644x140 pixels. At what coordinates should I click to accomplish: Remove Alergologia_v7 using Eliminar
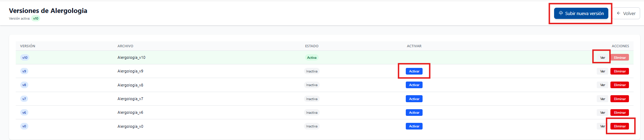click(x=620, y=99)
